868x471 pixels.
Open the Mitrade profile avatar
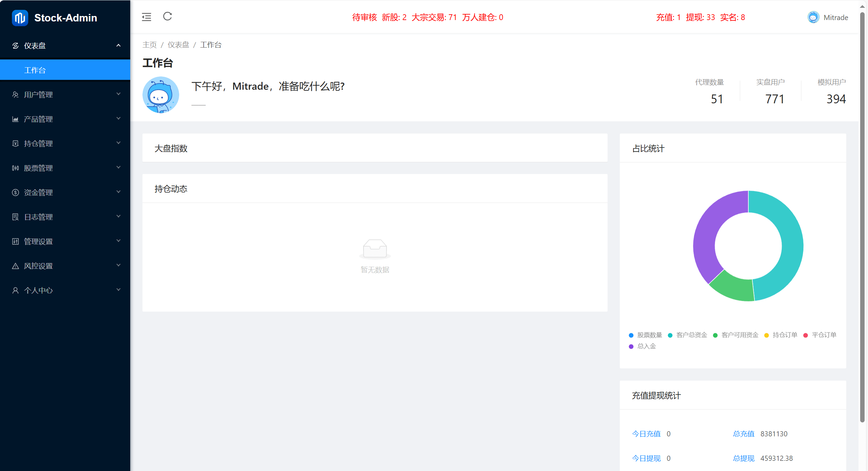tap(813, 17)
